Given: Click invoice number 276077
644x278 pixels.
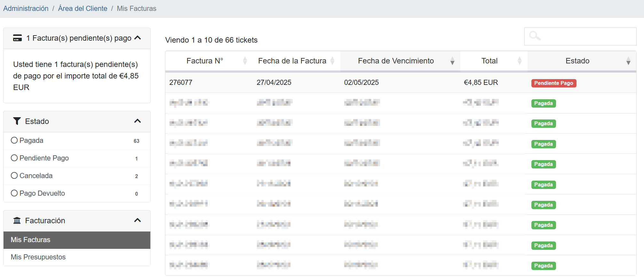Looking at the screenshot, I should [181, 83].
